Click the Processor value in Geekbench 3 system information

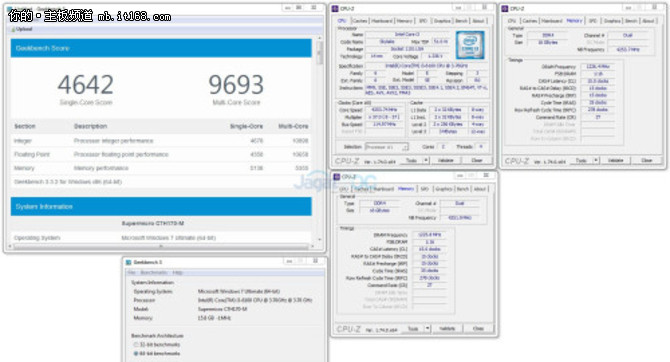pyautogui.click(x=255, y=300)
